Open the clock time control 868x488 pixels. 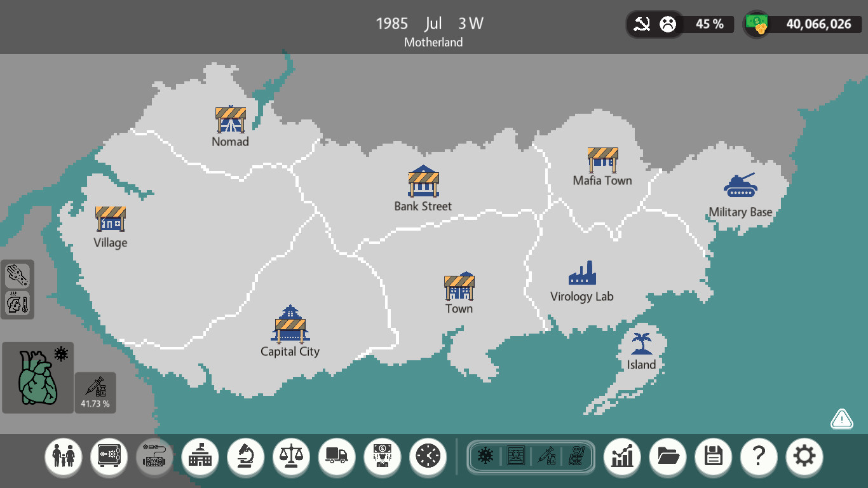click(x=428, y=456)
